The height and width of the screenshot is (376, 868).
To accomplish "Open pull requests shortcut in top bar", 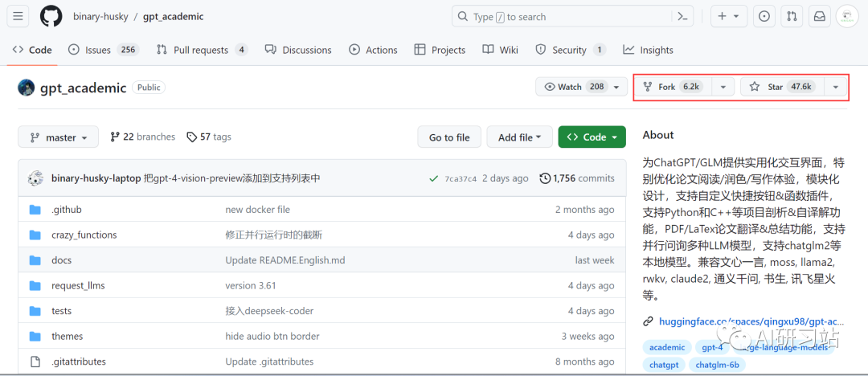I will click(x=792, y=17).
